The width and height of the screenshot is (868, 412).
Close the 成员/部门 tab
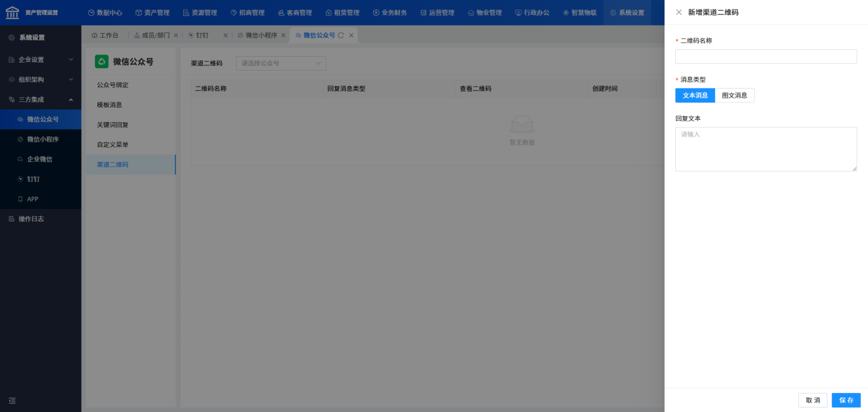[176, 35]
